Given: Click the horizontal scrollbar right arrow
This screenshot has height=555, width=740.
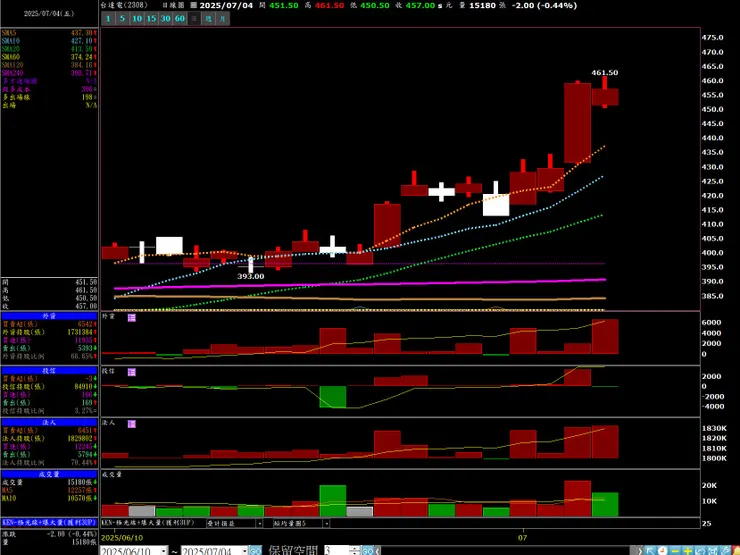Looking at the screenshot, I should (x=639, y=551).
